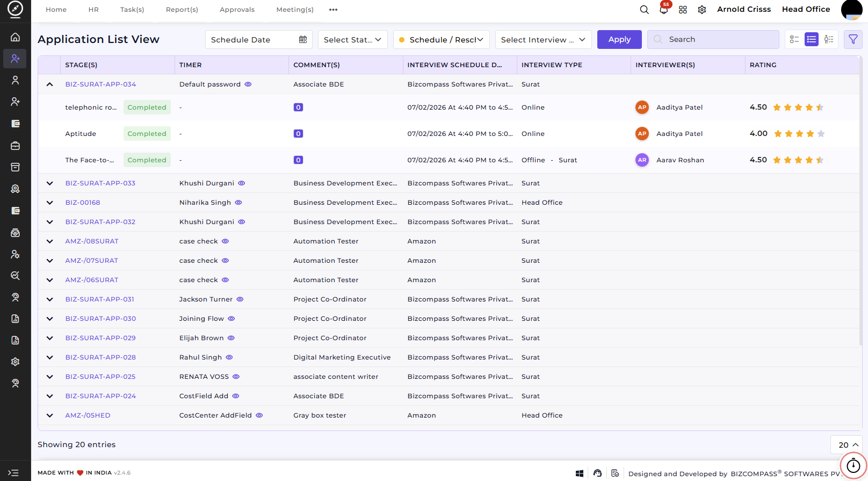Expand the BIZ-SURAT-APP-031 row
Screen dimensions: 868x481
(50, 299)
